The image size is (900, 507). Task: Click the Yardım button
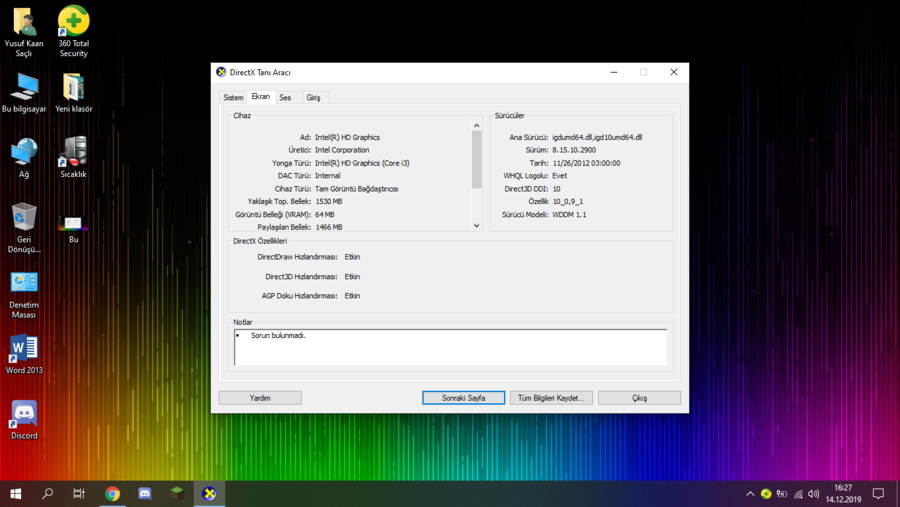(x=260, y=398)
